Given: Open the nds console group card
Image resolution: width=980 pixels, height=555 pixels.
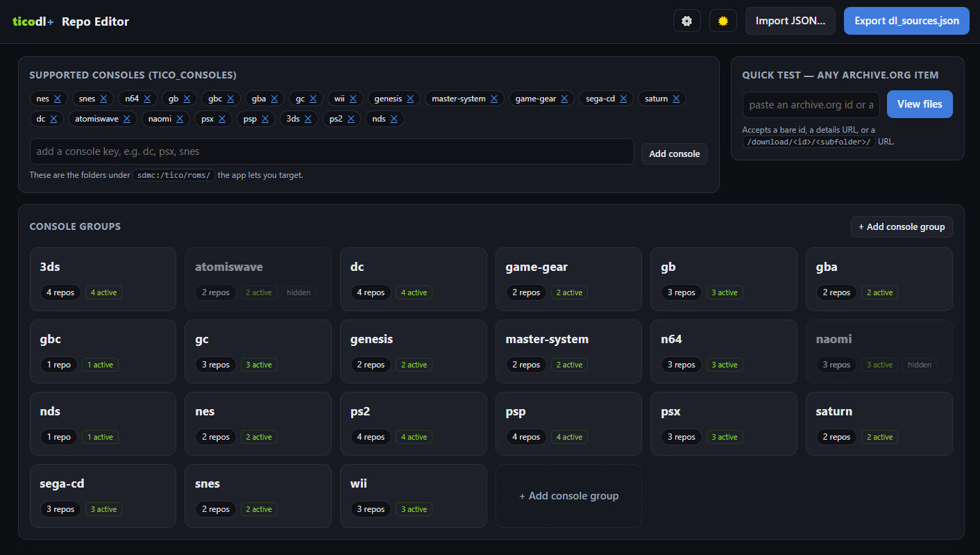Looking at the screenshot, I should click(x=103, y=424).
